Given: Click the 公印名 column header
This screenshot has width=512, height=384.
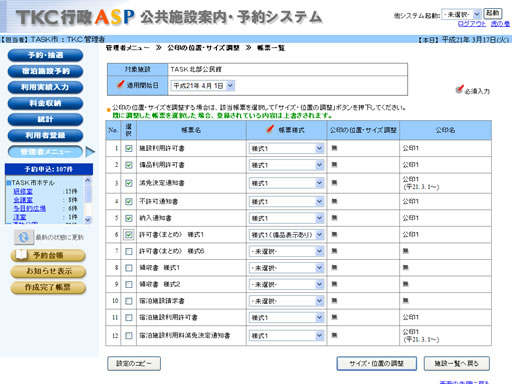Looking at the screenshot, I should click(x=445, y=130).
